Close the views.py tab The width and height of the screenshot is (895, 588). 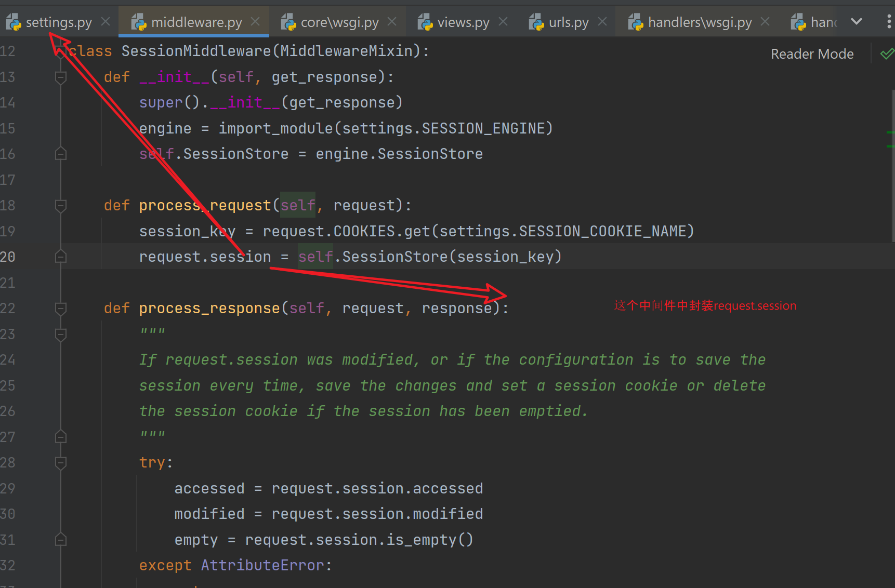point(503,21)
